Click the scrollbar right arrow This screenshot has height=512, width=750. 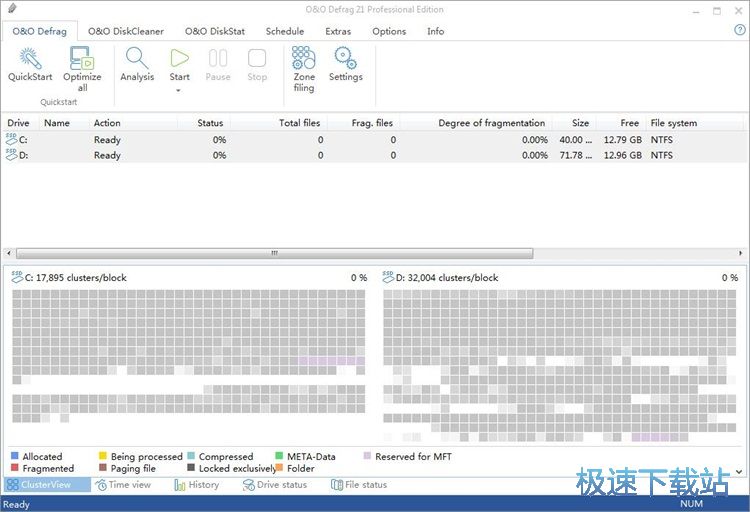tap(740, 253)
